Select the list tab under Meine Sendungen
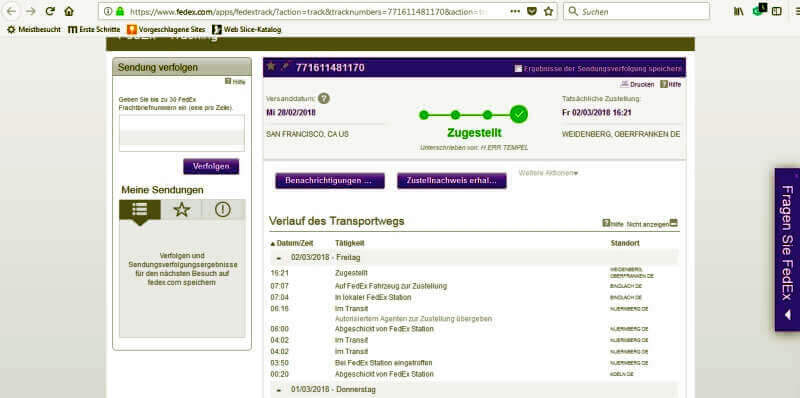The image size is (800, 398). point(140,210)
